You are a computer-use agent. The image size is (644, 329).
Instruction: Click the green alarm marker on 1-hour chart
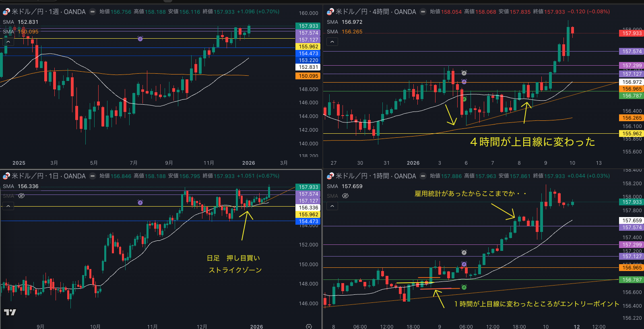(x=464, y=287)
